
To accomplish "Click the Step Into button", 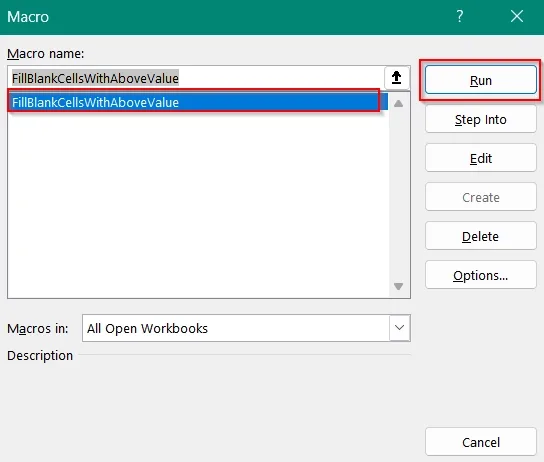I will pyautogui.click(x=481, y=119).
